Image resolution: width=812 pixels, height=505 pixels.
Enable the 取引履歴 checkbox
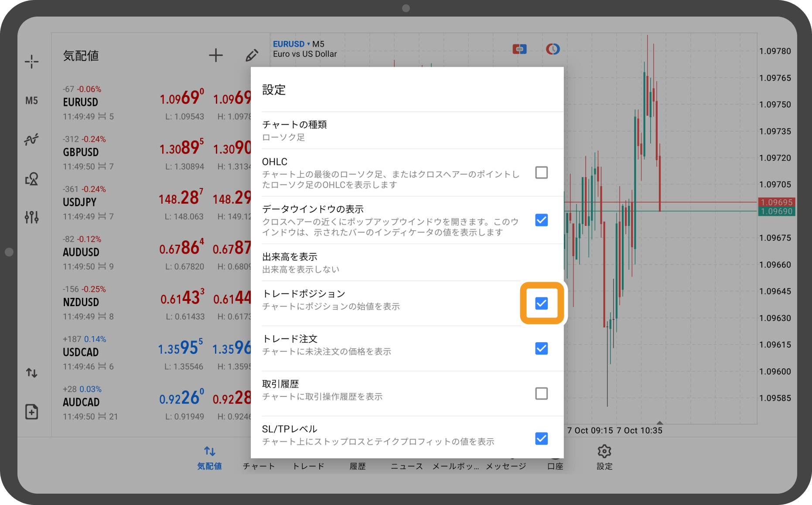click(541, 393)
